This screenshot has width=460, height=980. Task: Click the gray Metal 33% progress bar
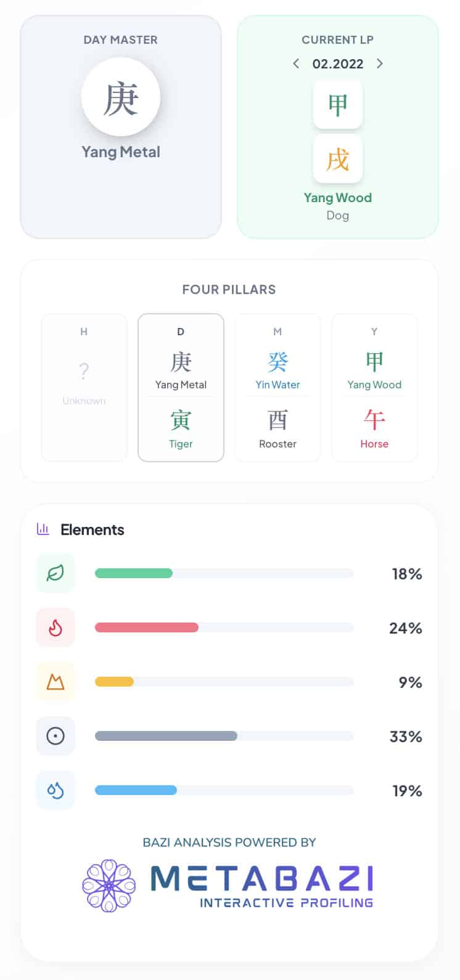166,736
